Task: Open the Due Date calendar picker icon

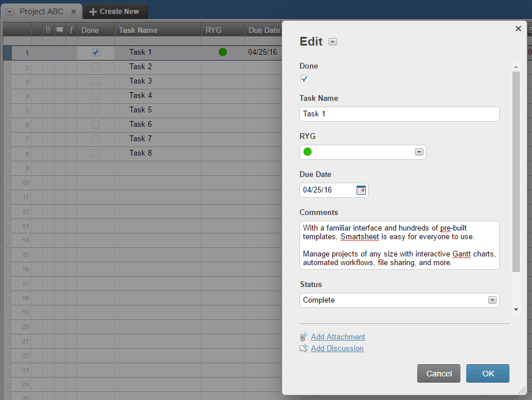Action: tap(361, 190)
